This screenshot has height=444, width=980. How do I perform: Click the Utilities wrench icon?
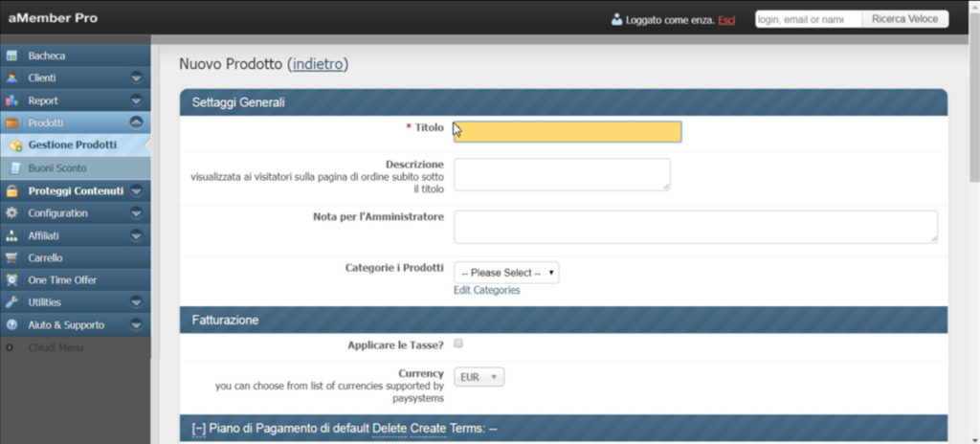pyautogui.click(x=11, y=302)
